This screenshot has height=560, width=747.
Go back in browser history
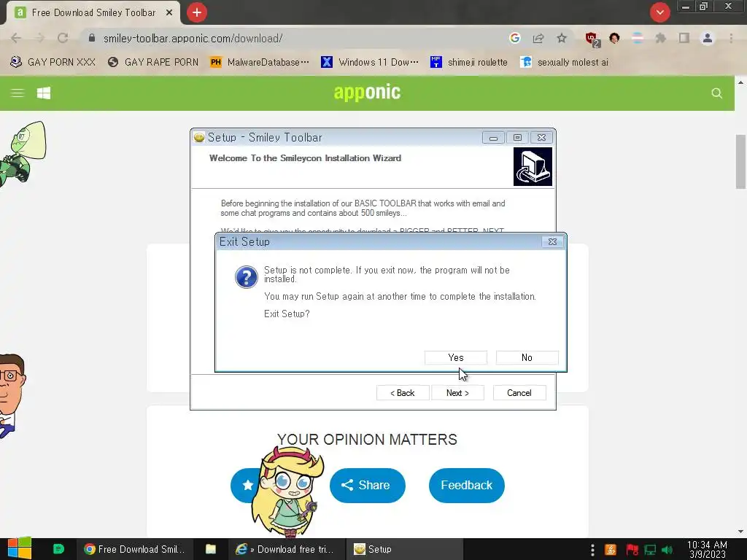[x=16, y=38]
